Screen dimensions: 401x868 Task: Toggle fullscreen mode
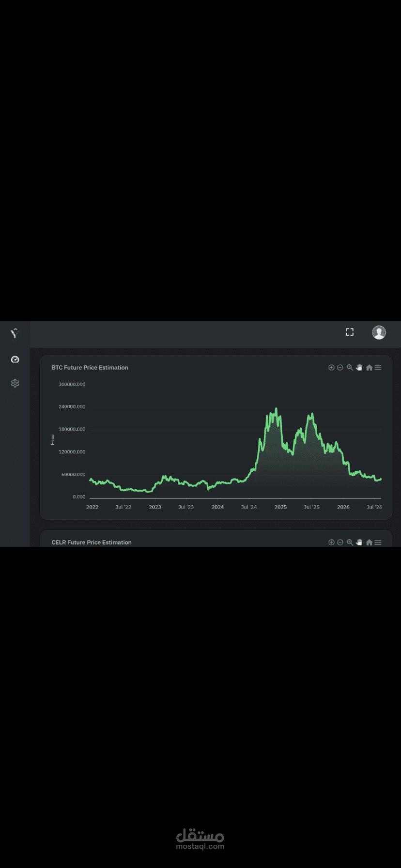click(x=350, y=332)
